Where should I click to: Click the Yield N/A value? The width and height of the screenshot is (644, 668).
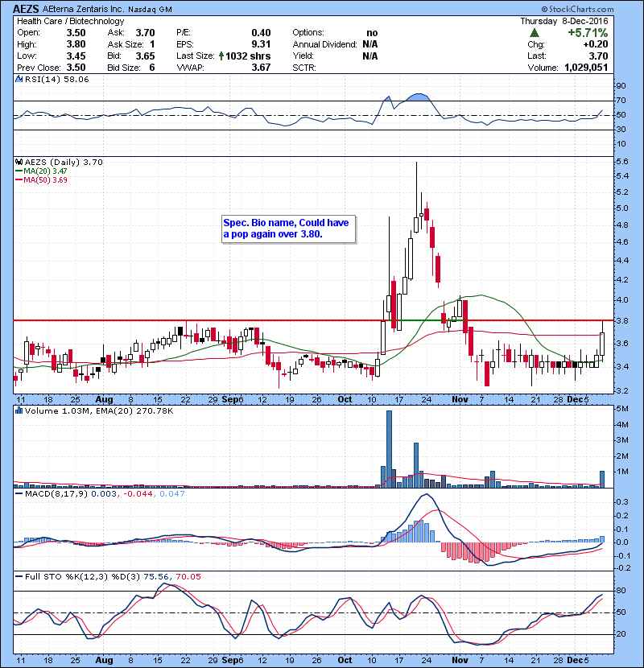coord(370,56)
